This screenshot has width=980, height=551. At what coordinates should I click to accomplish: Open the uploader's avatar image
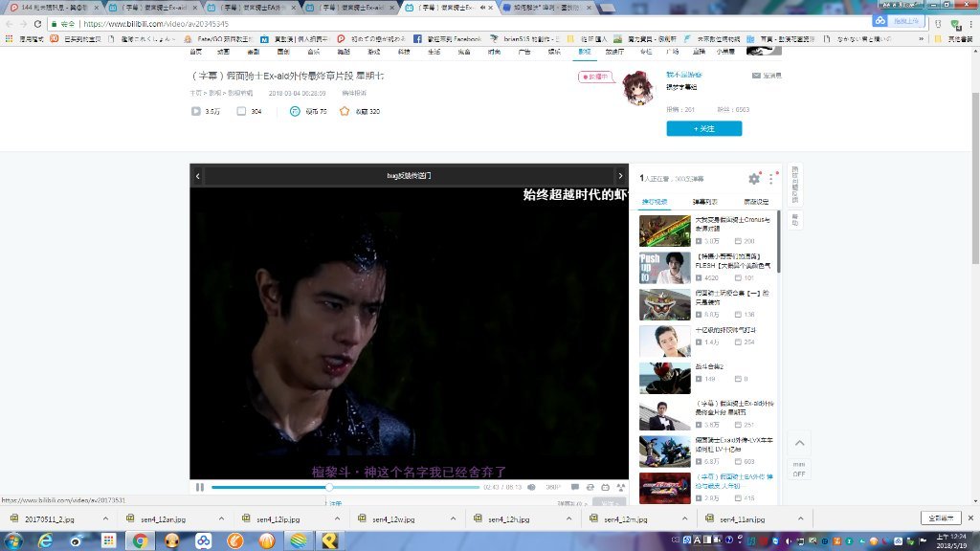click(x=638, y=87)
